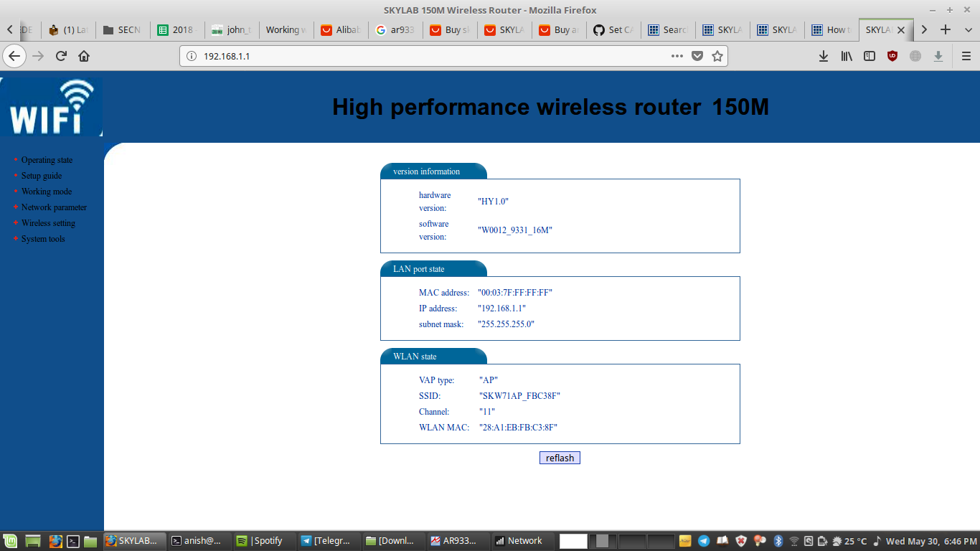Toggle the Firefox sidebar view
Viewport: 980px width, 551px height.
point(870,56)
